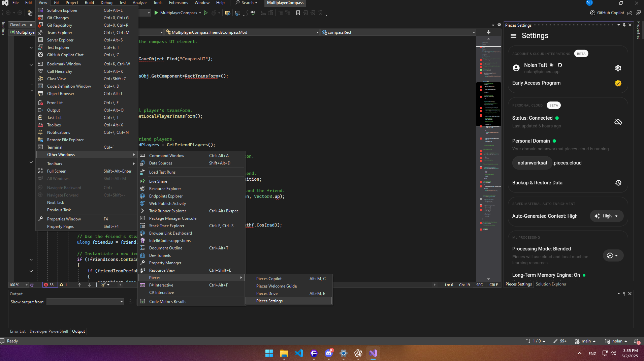
Task: Open the Properties side tab
Action: 638,30
